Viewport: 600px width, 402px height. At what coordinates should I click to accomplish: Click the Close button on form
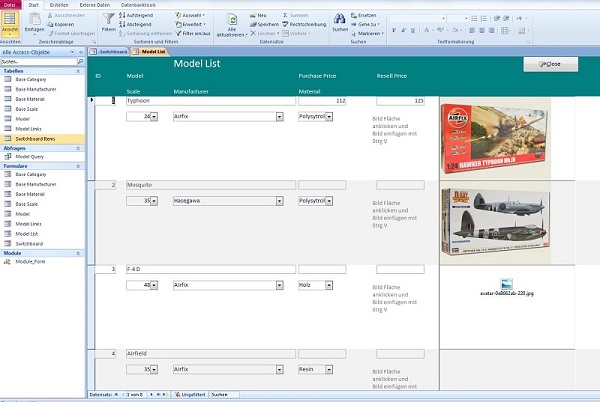point(551,64)
